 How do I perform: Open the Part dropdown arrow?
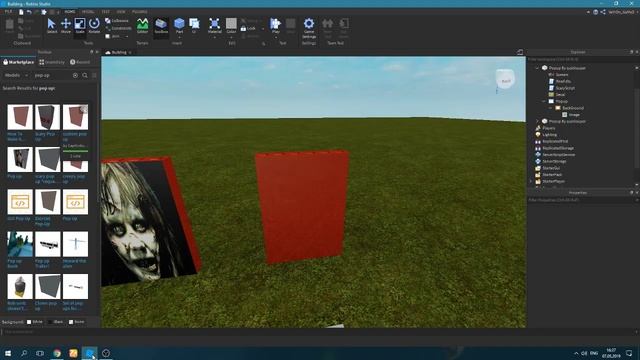coord(179,38)
